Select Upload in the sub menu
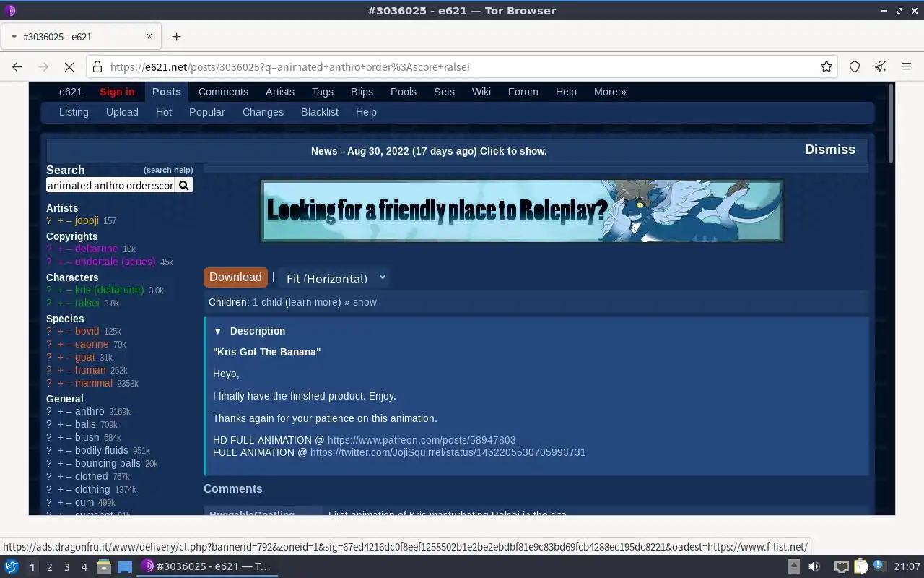924x578 pixels. pos(122,112)
